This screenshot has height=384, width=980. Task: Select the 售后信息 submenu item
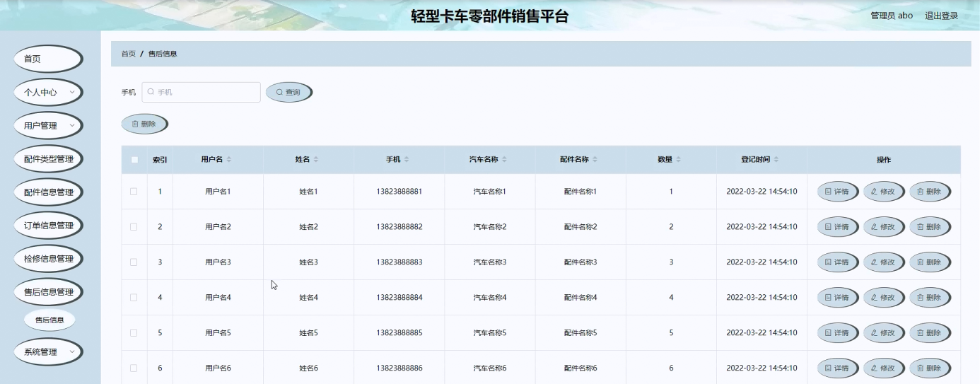click(49, 320)
